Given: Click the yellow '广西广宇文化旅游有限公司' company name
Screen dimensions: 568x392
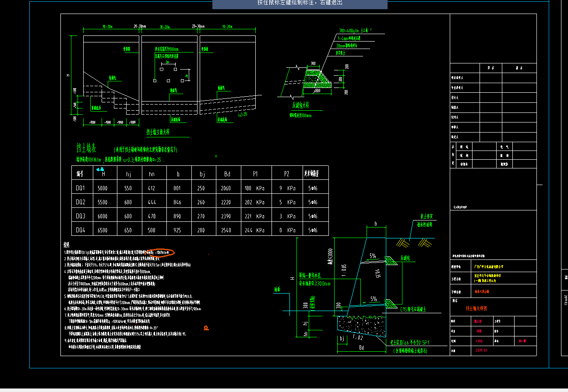Looking at the screenshot, I should tap(489, 266).
